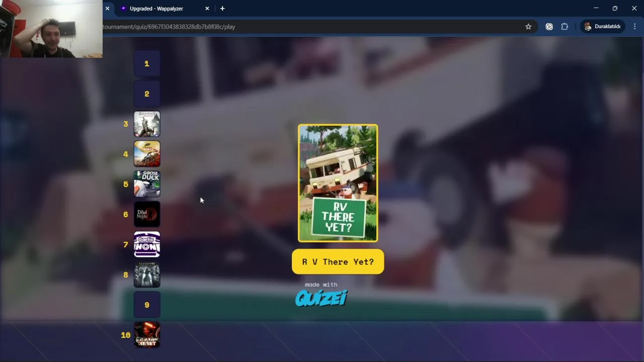Close the partially hidden first browser tab

[x=107, y=9]
